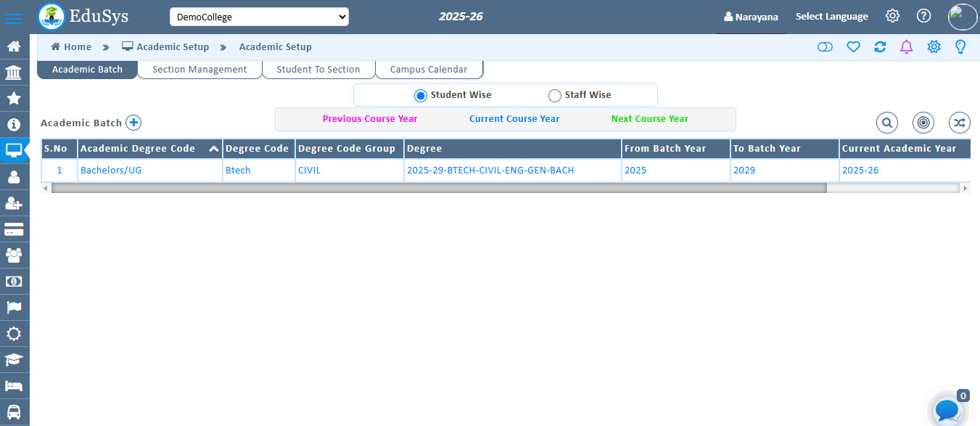Toggle the switch icon beside the heart icon

(825, 46)
